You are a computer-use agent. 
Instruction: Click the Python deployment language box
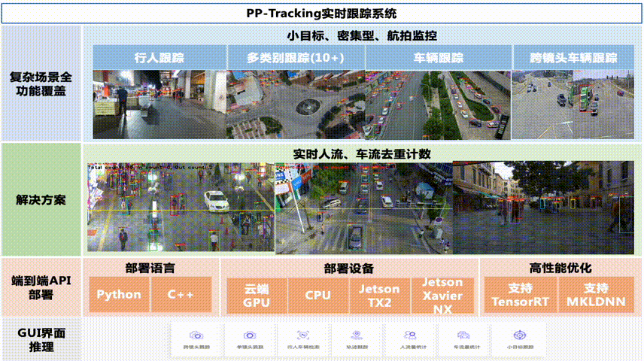[x=119, y=295]
